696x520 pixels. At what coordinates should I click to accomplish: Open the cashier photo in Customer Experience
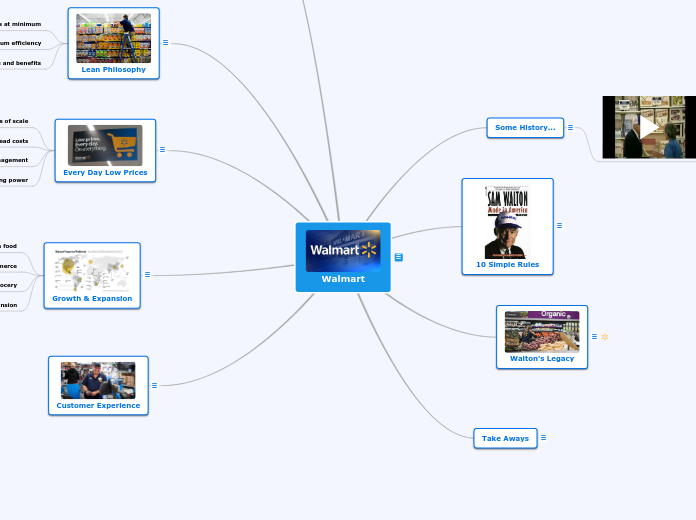pyautogui.click(x=98, y=380)
